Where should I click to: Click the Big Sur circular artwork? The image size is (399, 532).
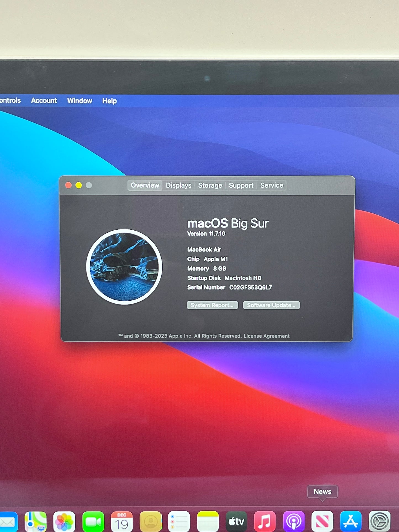124,267
